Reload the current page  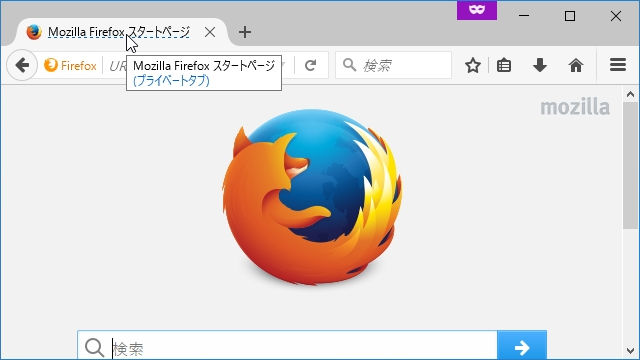pos(311,65)
